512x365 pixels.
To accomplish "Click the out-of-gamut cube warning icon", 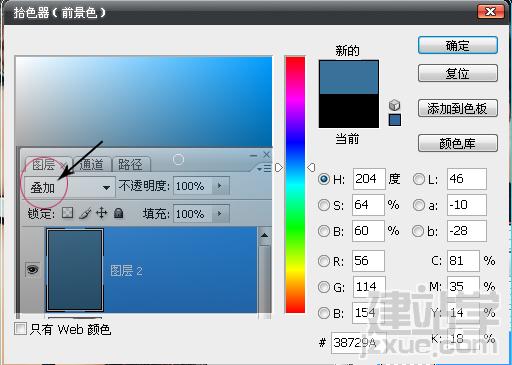I will pyautogui.click(x=395, y=105).
